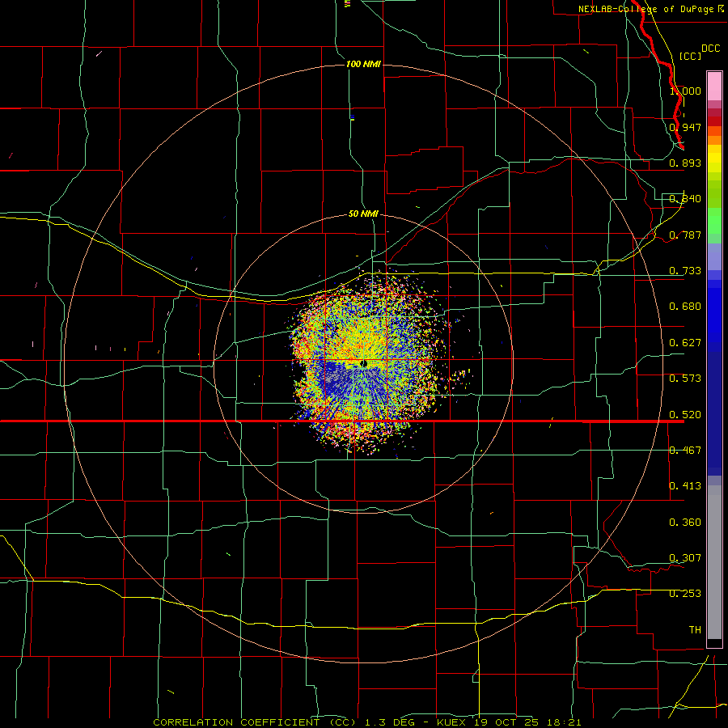This screenshot has height=728, width=728.
Task: Click the 0.733 legend value
Action: coord(685,271)
